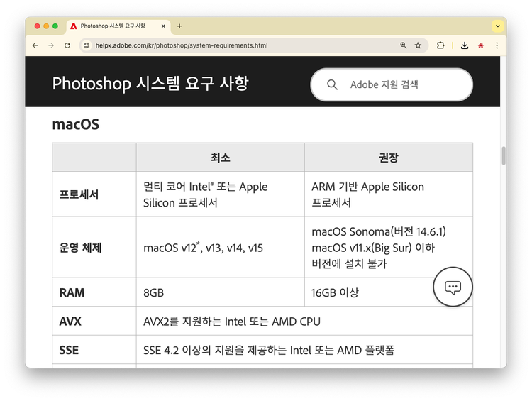Open a new tab with the plus button
The width and height of the screenshot is (532, 401).
179,26
